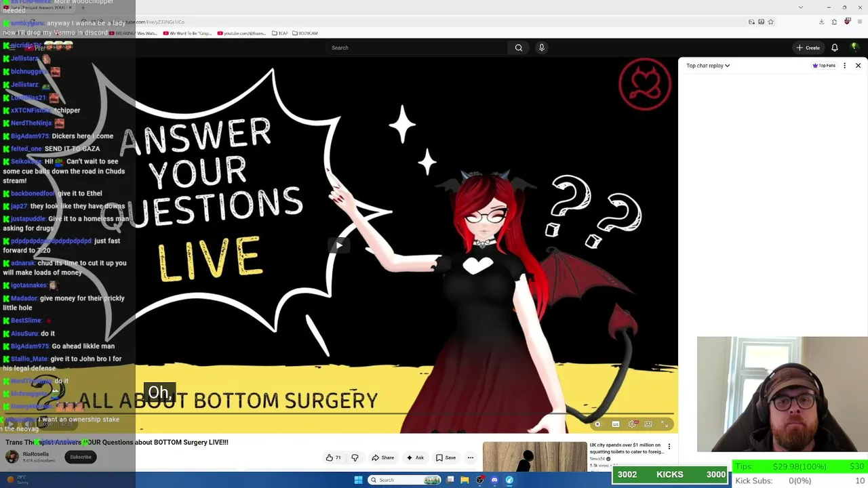868x488 pixels.
Task: Play the video using center play button
Action: click(339, 245)
